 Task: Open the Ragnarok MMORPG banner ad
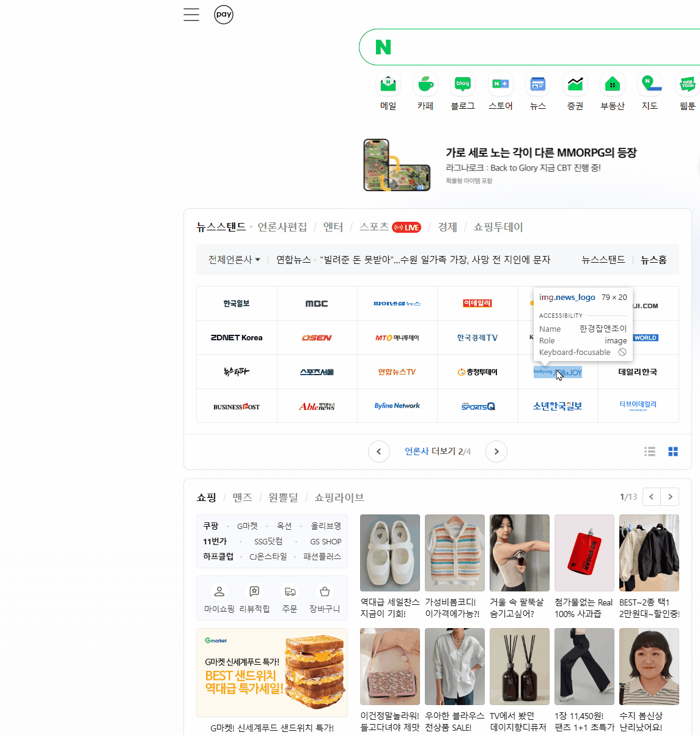tap(500, 165)
